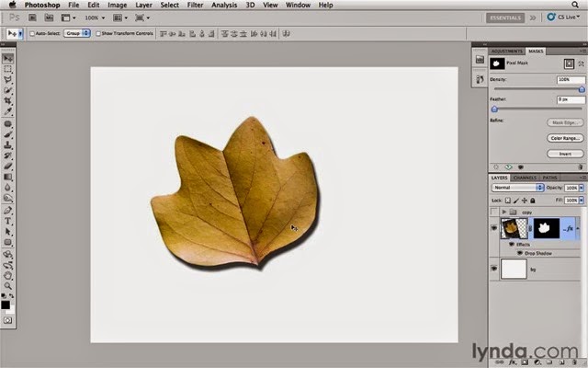Select the Spot Healing Brush tool

7,124
